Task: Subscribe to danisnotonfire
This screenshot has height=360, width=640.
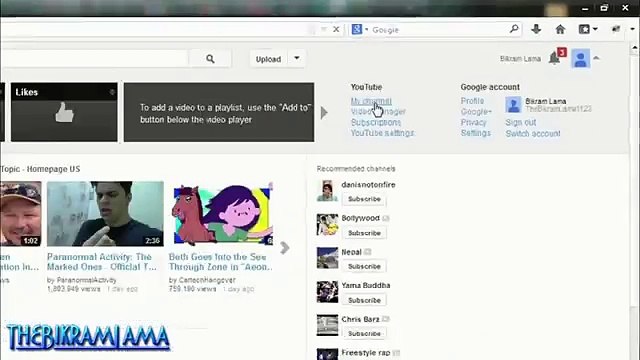Action: pos(364,199)
